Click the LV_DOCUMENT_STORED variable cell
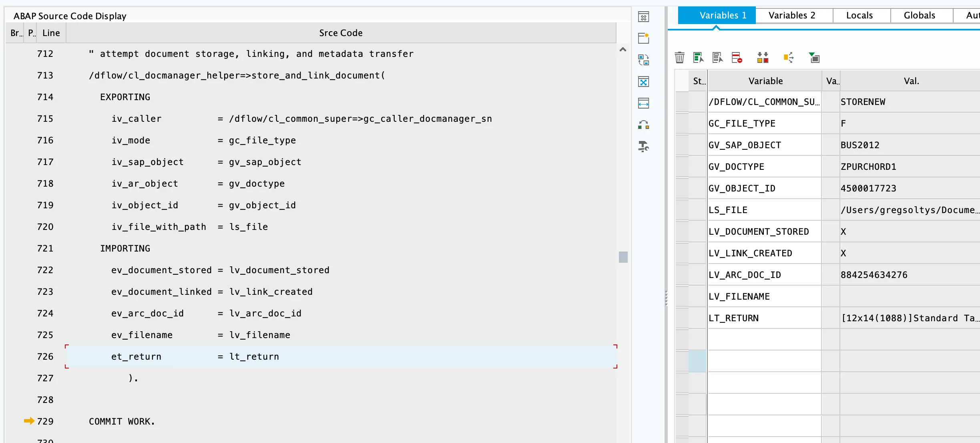This screenshot has height=443, width=980. tap(765, 232)
